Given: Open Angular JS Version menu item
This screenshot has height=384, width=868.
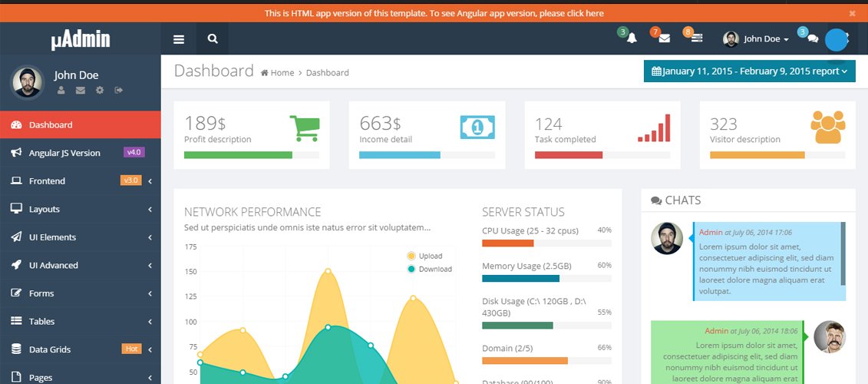Looking at the screenshot, I should pos(65,153).
